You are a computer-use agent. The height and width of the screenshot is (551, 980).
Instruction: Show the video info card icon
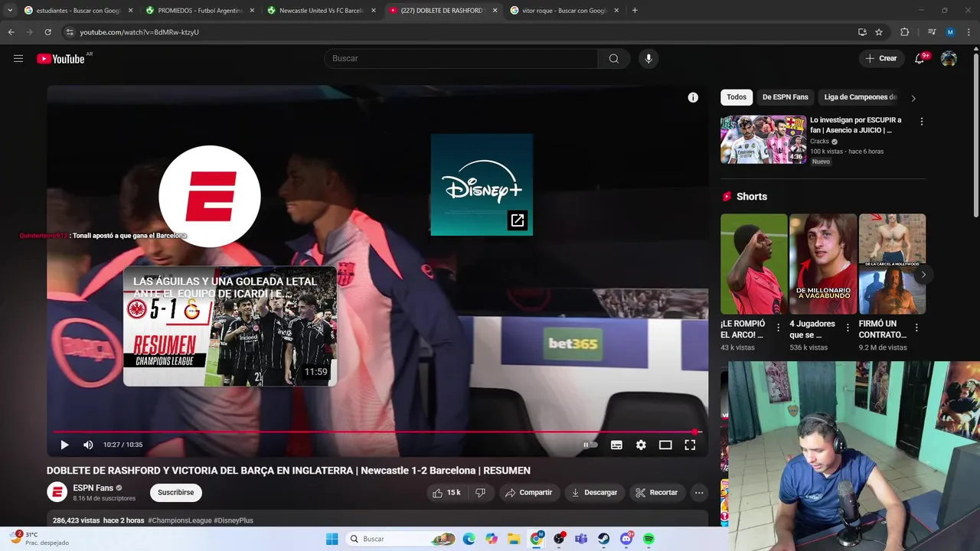[693, 97]
